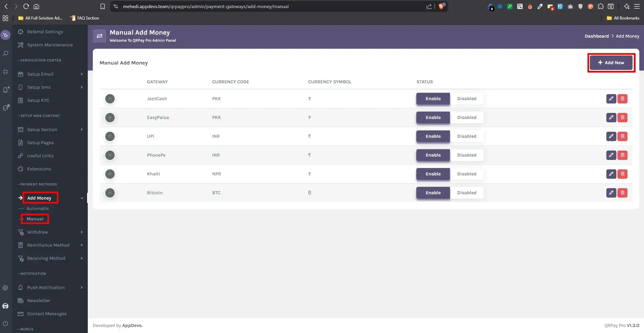644x333 pixels.
Task: Open the Brave shields lion icon
Action: (441, 6)
